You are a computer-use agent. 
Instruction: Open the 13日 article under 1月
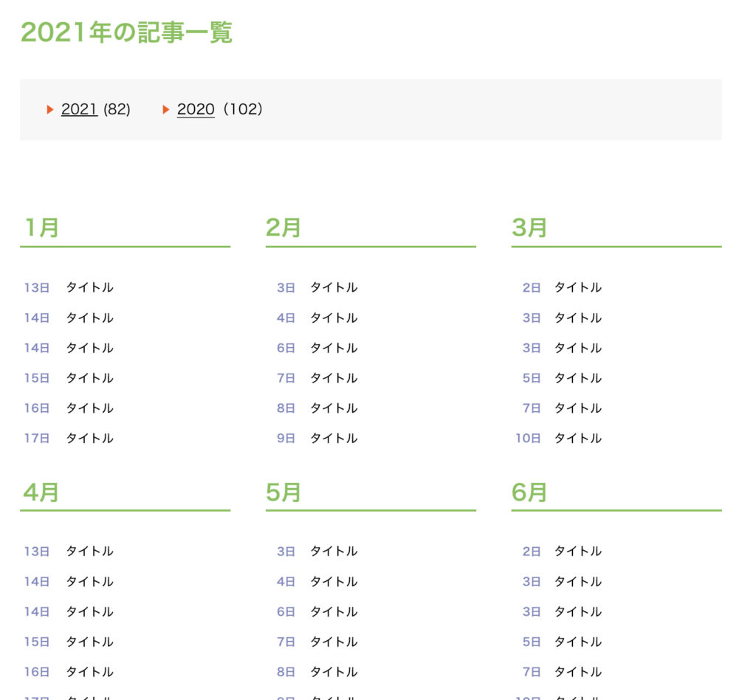coord(89,287)
